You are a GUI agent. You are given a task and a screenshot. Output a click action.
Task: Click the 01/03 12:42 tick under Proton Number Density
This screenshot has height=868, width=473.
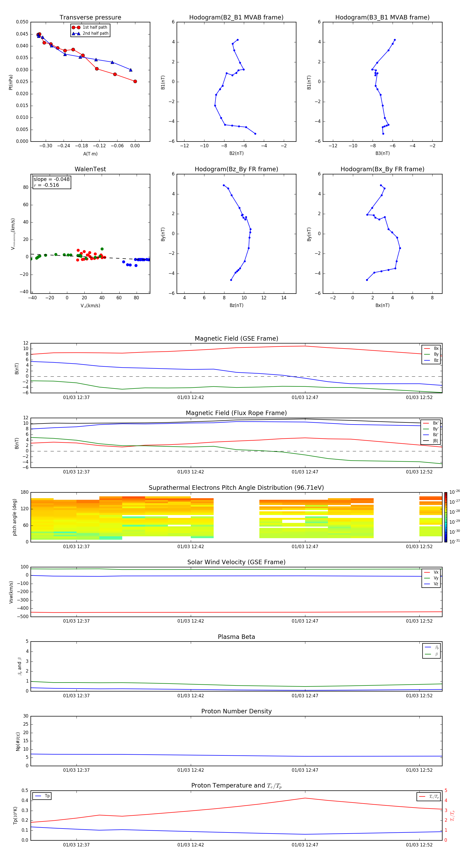tap(191, 770)
